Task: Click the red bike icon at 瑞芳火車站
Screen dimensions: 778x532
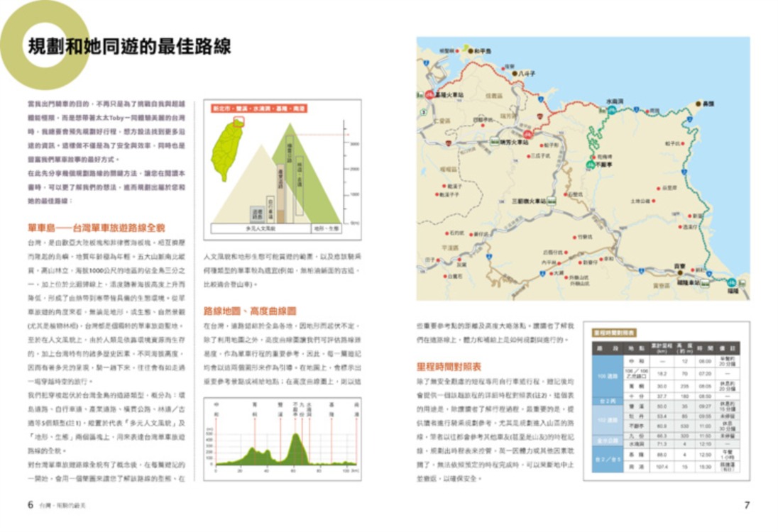Action: pyautogui.click(x=527, y=133)
